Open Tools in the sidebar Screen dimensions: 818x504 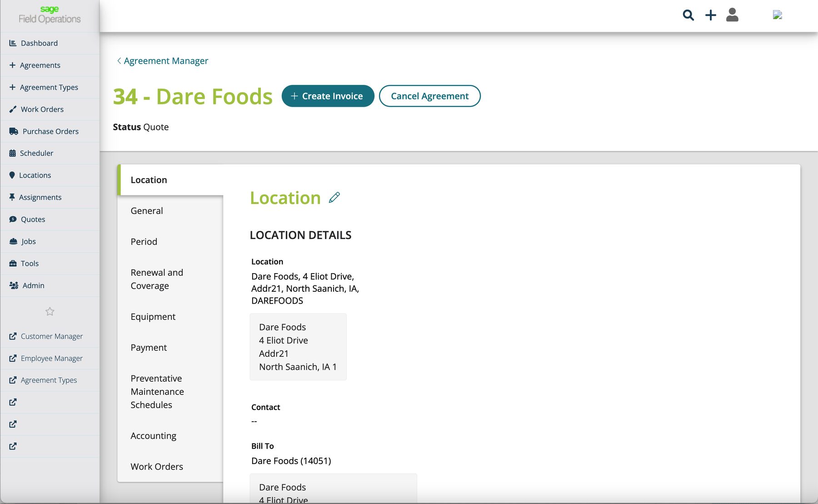[x=50, y=264]
